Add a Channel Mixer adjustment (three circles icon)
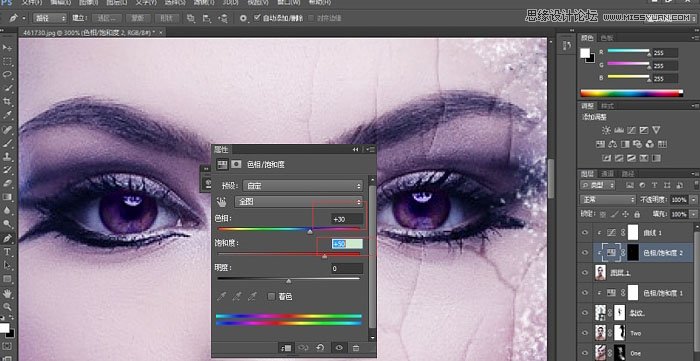Image resolution: width=700 pixels, height=361 pixels. coord(650,144)
